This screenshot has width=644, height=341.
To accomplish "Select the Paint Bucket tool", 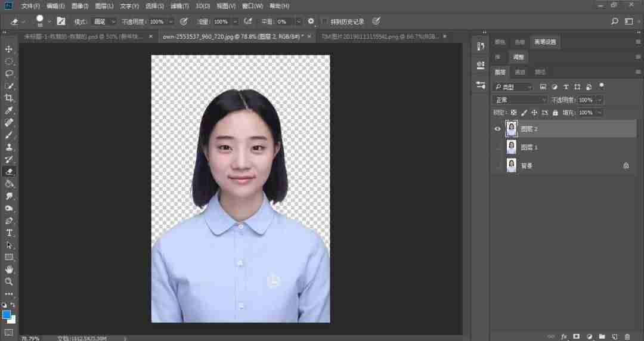I will (8, 184).
